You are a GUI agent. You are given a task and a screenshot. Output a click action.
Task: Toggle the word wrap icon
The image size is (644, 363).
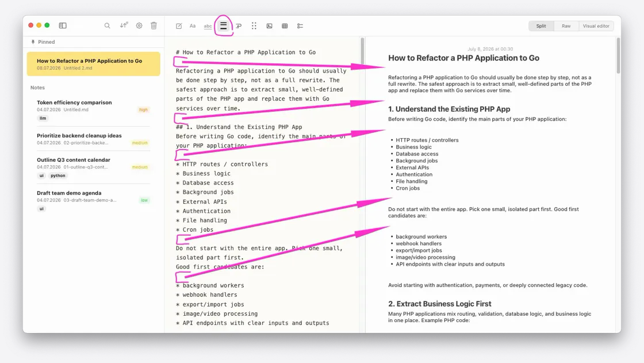click(x=239, y=26)
